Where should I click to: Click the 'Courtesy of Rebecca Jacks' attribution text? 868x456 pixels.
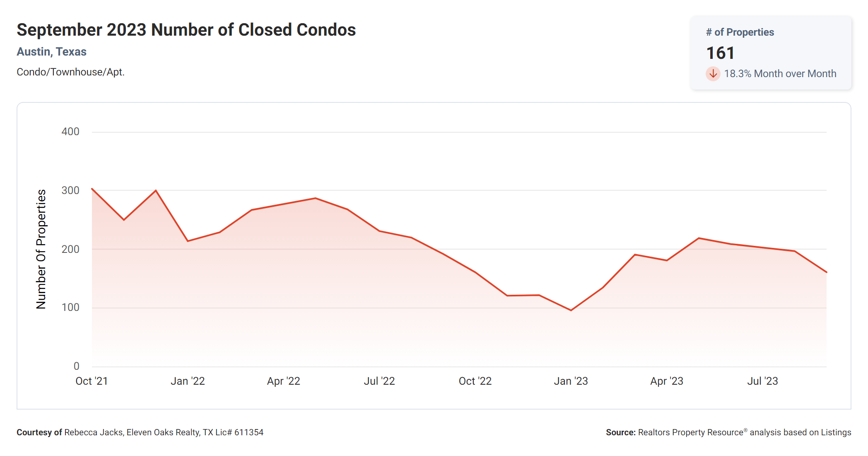pos(140,432)
